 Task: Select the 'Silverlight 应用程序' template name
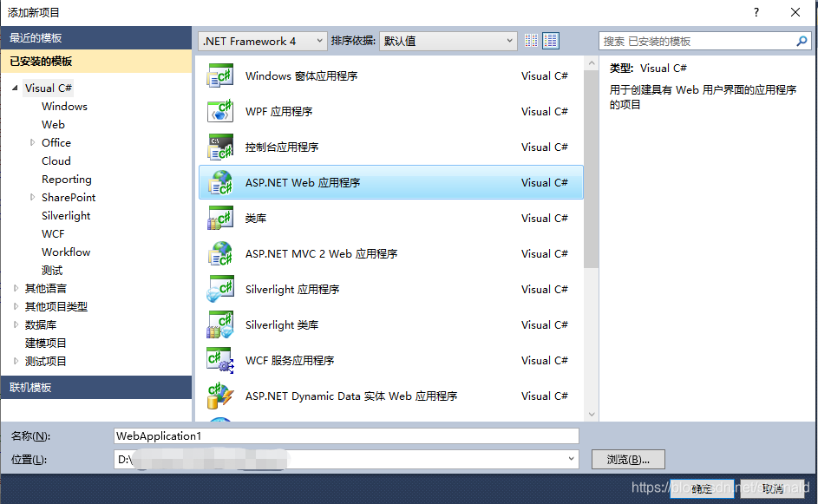tap(292, 289)
